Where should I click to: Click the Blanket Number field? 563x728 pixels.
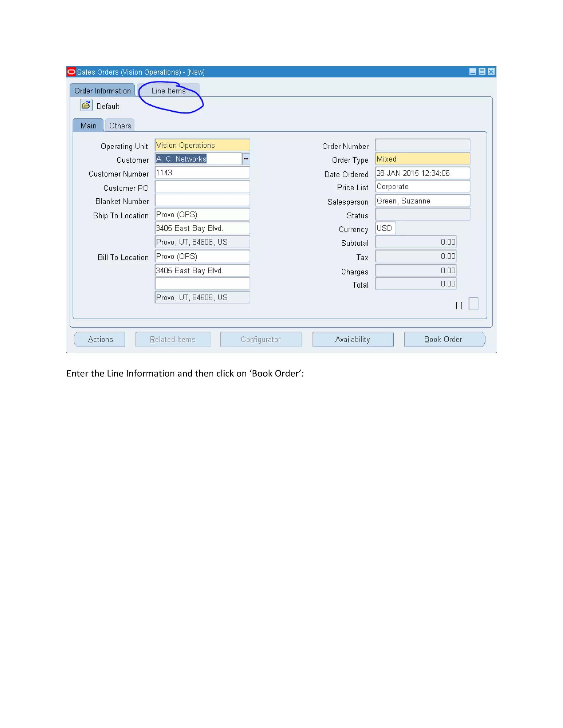tap(202, 200)
